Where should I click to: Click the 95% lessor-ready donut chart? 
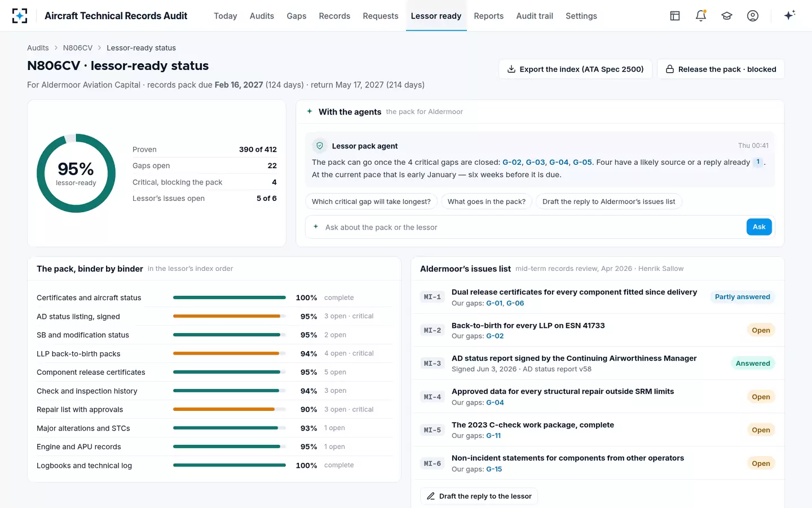[x=76, y=173]
